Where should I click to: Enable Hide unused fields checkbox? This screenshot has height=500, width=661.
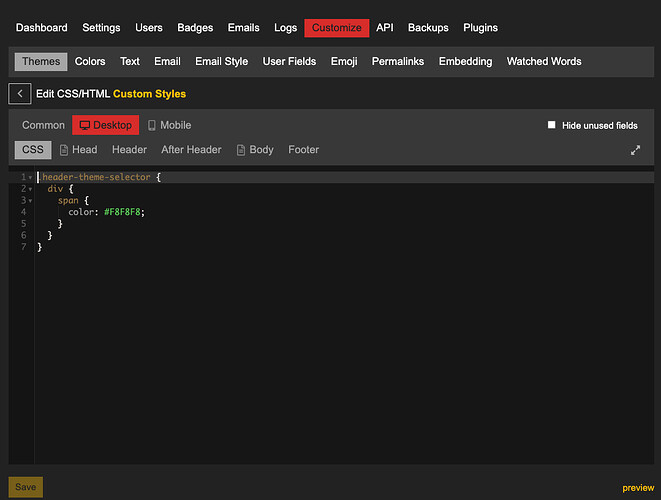click(551, 125)
